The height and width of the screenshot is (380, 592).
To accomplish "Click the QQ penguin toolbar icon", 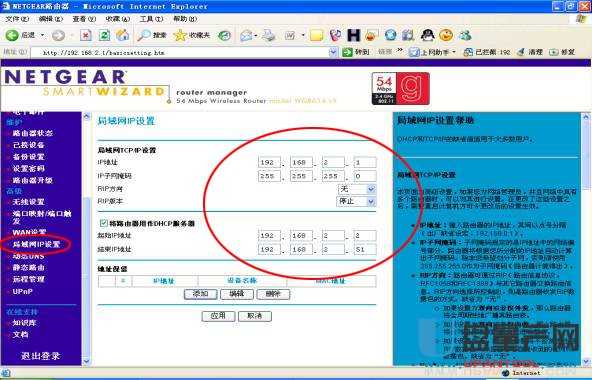I will point(427,35).
